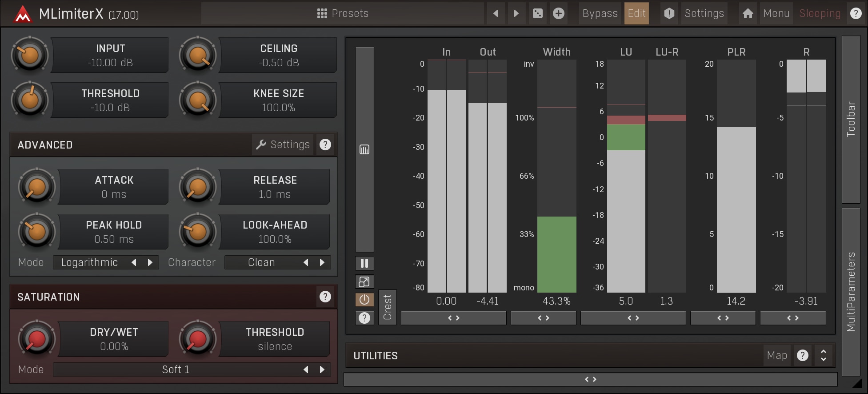The image size is (868, 394).
Task: Open the Menu item
Action: pyautogui.click(x=776, y=13)
